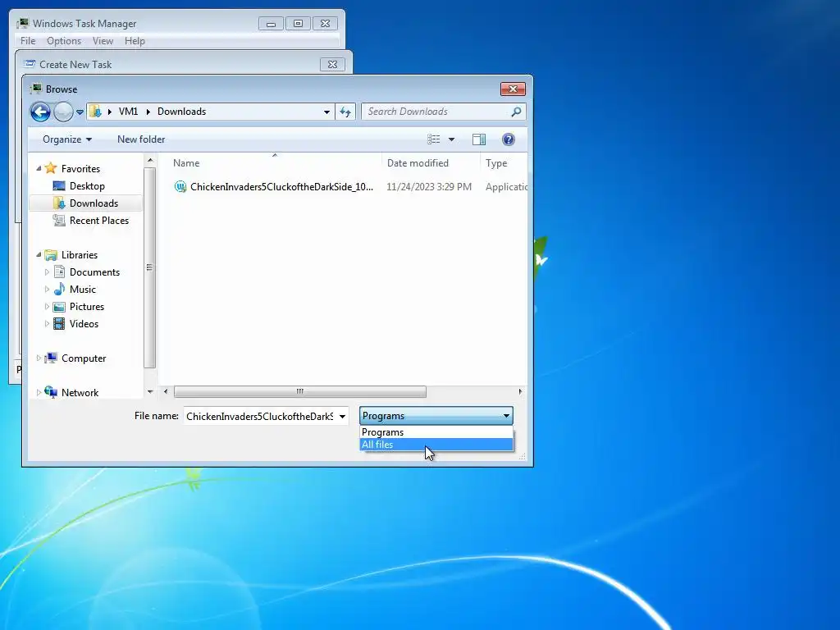The height and width of the screenshot is (630, 840).
Task: Open the recent locations arrow beside Forward
Action: pyautogui.click(x=80, y=112)
